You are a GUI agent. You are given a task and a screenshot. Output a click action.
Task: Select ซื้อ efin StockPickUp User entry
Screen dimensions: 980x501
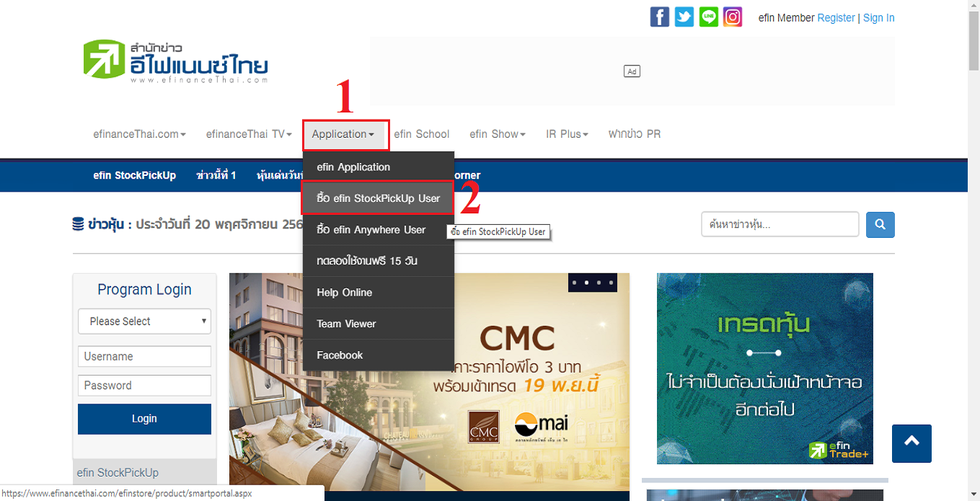[379, 198]
